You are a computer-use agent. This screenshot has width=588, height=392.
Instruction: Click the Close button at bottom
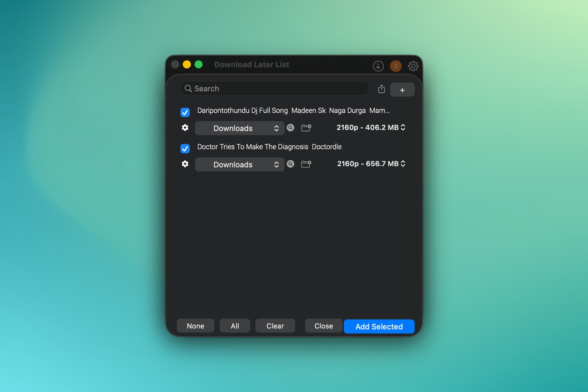[324, 326]
